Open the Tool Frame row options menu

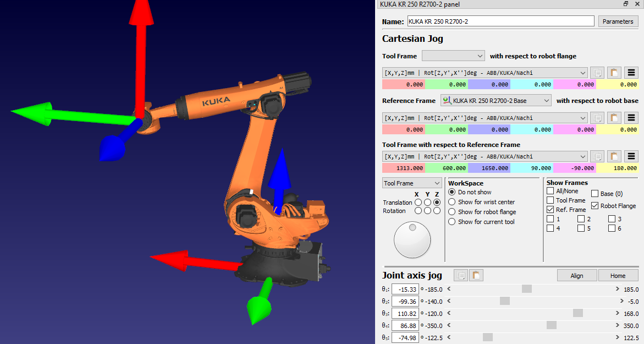click(631, 73)
